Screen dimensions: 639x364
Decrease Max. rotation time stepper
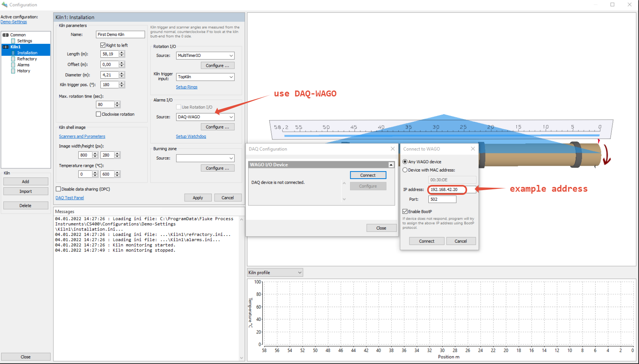point(117,106)
